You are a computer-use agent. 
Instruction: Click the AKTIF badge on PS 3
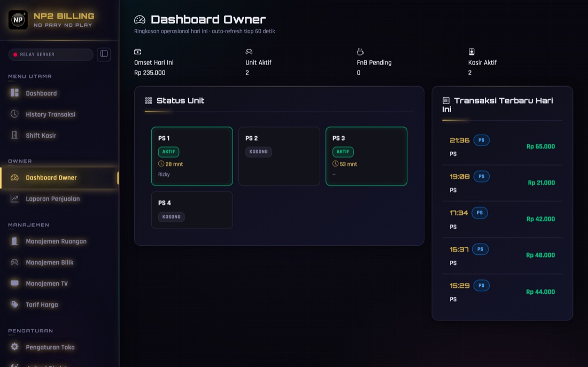[343, 152]
